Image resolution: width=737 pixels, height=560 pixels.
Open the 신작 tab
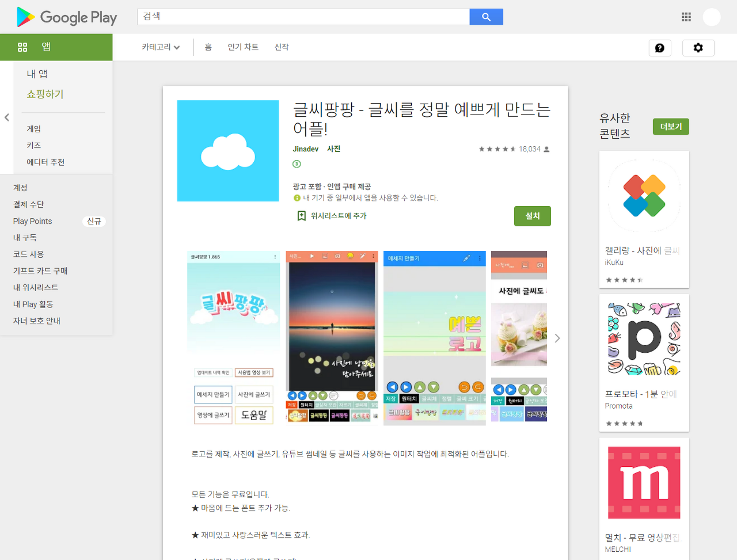pos(282,47)
